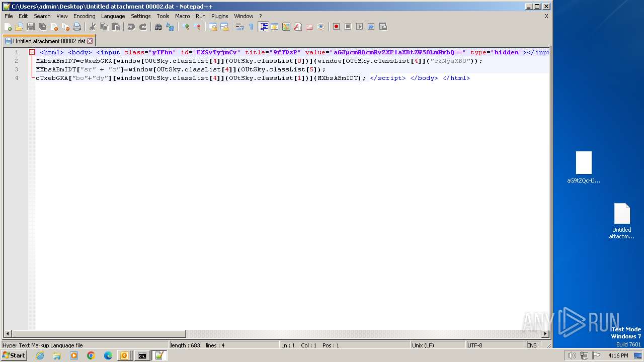Viewport: 644px width, 362px height.
Task: Click the UTF-8 encoding status bar entry
Action: click(x=496, y=345)
